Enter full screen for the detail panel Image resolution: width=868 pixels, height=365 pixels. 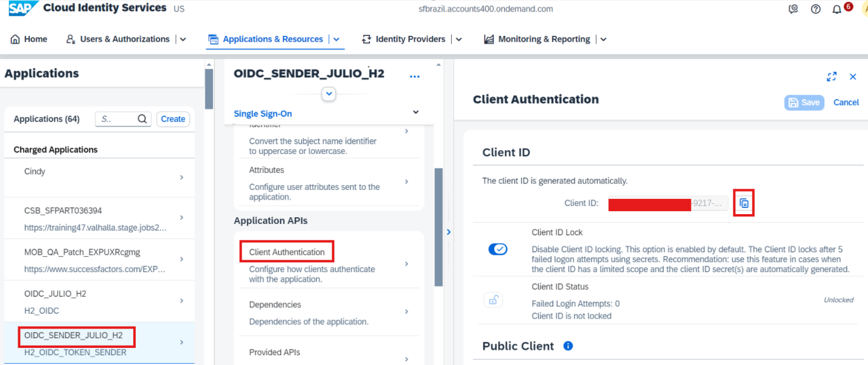point(831,77)
